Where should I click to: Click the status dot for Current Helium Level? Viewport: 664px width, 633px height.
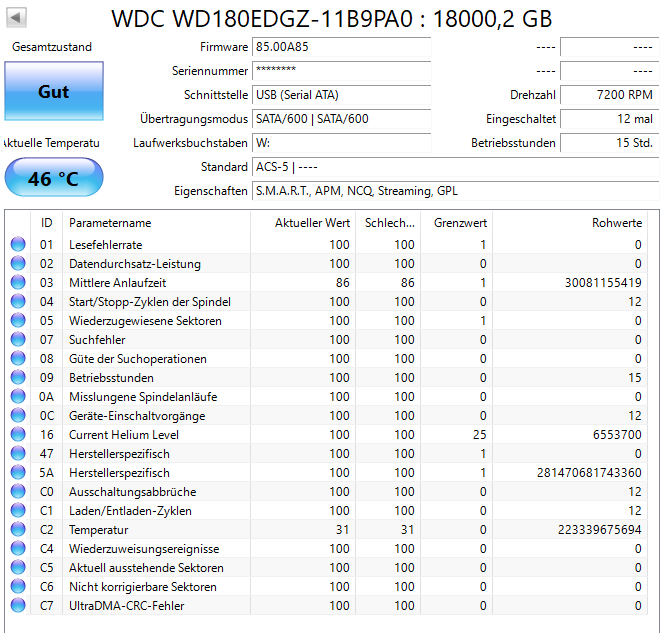point(18,434)
